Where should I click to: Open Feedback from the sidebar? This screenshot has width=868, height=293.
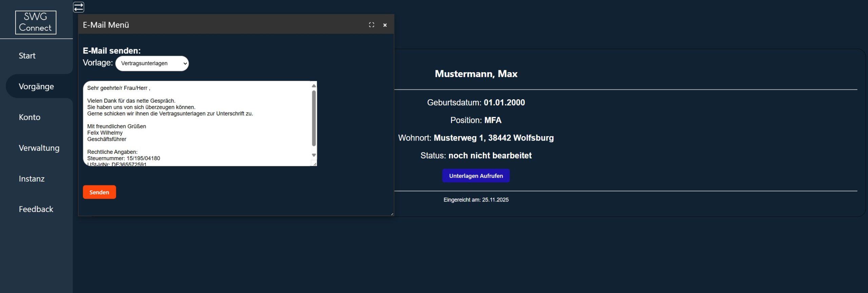click(36, 209)
